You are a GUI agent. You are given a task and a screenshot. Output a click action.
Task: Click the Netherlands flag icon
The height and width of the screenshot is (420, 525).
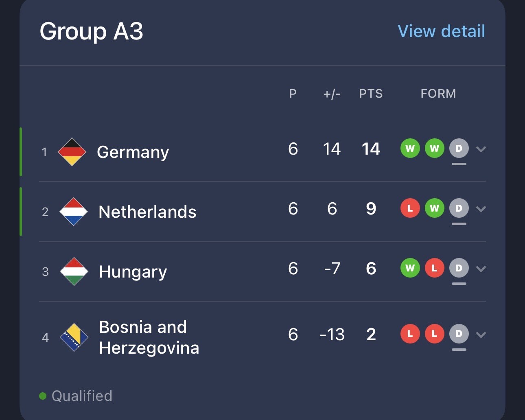[x=74, y=212]
